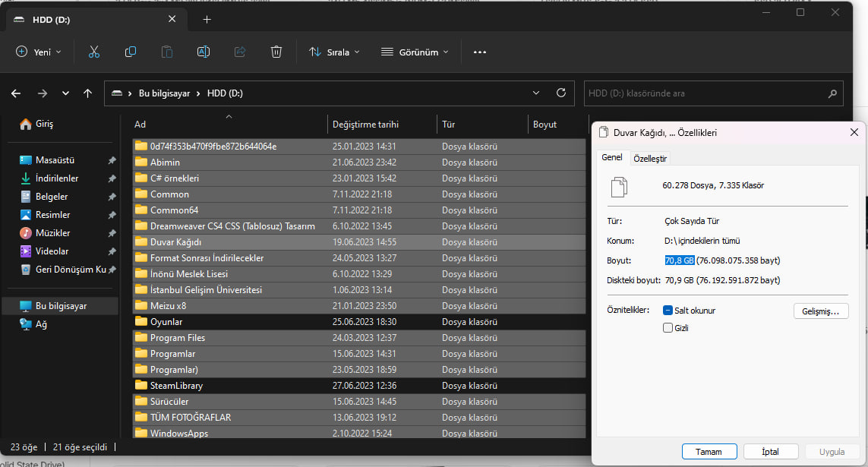Click the Gelişmiş... button

(821, 311)
